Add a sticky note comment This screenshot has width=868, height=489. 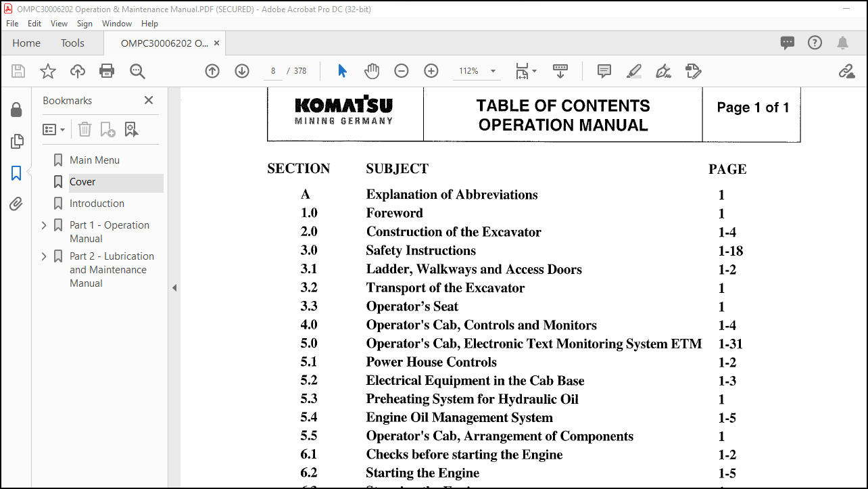[604, 71]
